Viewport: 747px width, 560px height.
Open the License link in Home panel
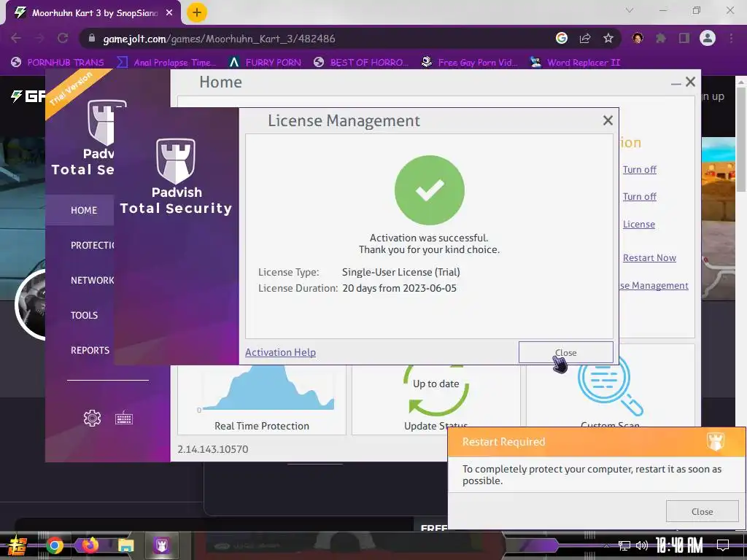[x=639, y=225]
